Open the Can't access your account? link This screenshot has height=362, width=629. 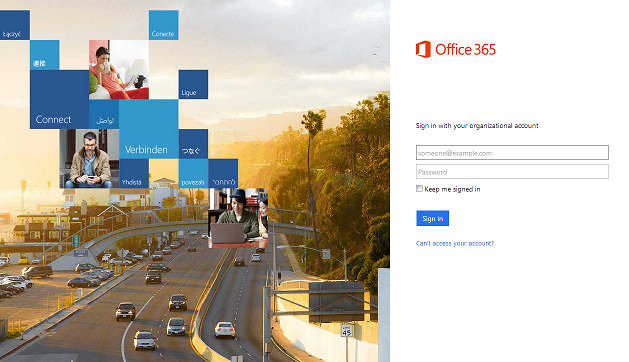(x=455, y=243)
